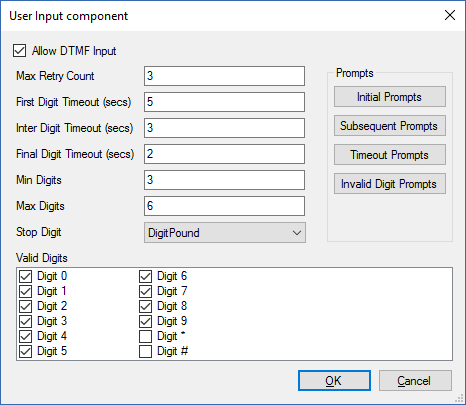Open the Subsequent Prompts settings
Viewport: 466px width, 405px height.
(x=390, y=126)
